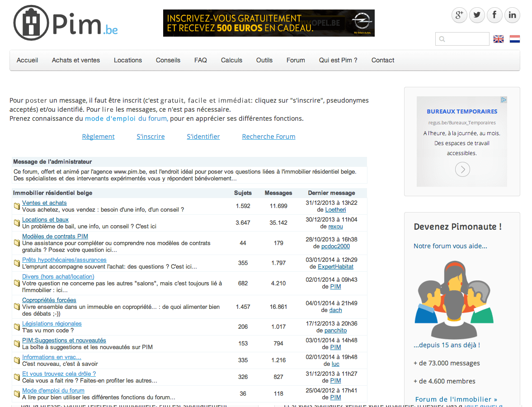Open the Qui est Pim ? menu

(338, 60)
